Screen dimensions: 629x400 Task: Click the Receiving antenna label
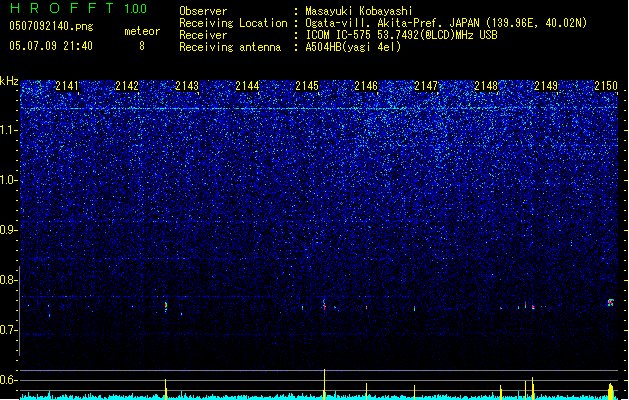point(230,47)
